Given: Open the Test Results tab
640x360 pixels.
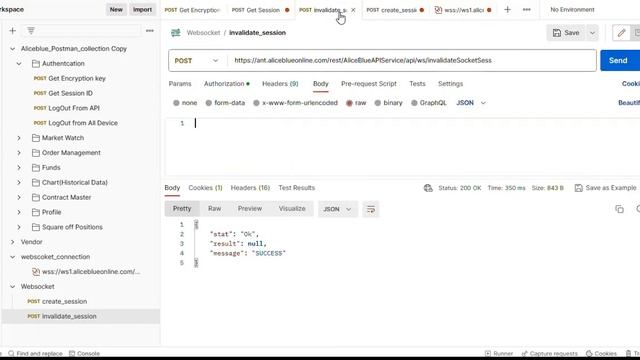Looking at the screenshot, I should (297, 188).
